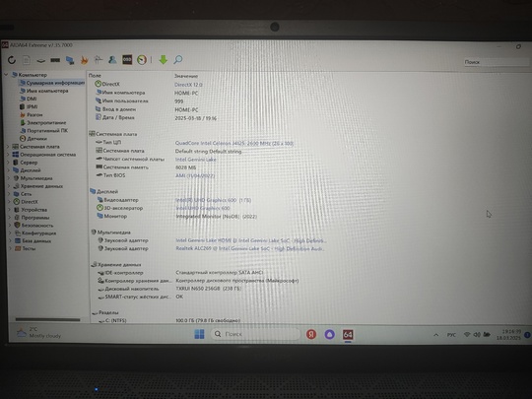Select the DMI tree item

29,99
